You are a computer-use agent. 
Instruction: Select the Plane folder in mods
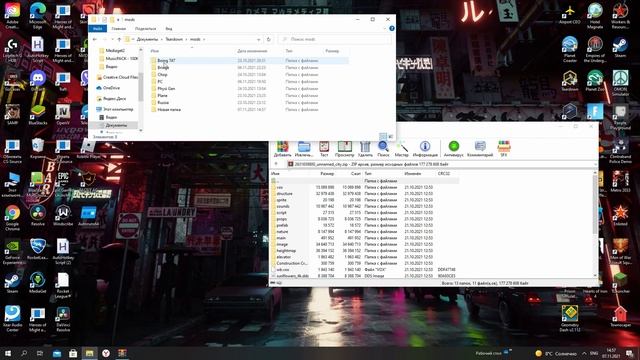click(x=162, y=96)
